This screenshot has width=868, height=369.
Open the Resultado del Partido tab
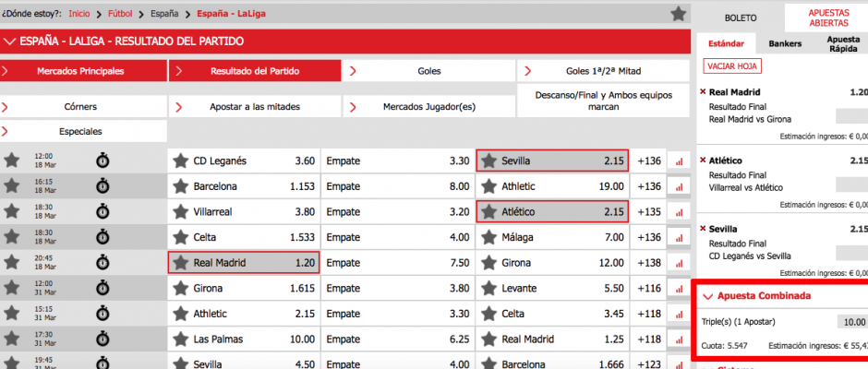pyautogui.click(x=255, y=71)
